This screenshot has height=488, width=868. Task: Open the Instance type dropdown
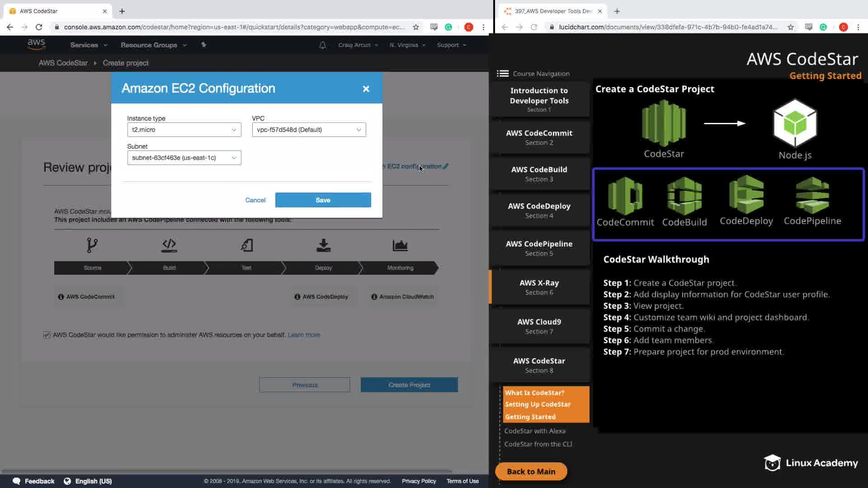pyautogui.click(x=184, y=130)
